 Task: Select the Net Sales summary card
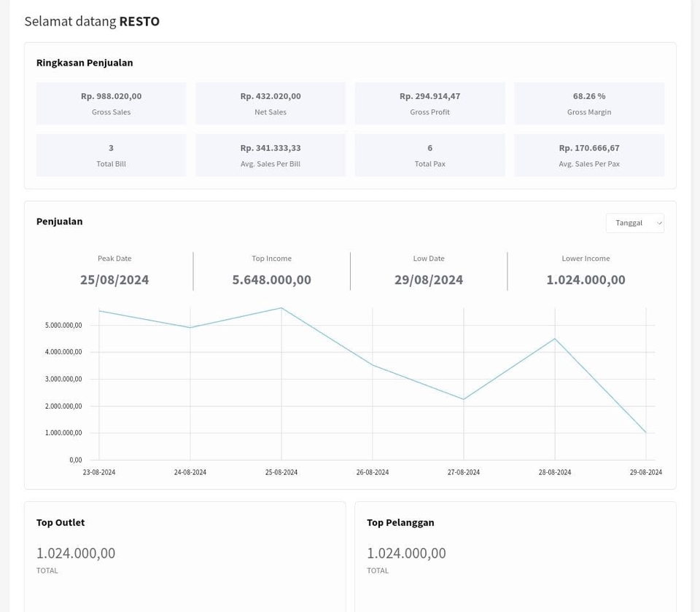point(271,103)
